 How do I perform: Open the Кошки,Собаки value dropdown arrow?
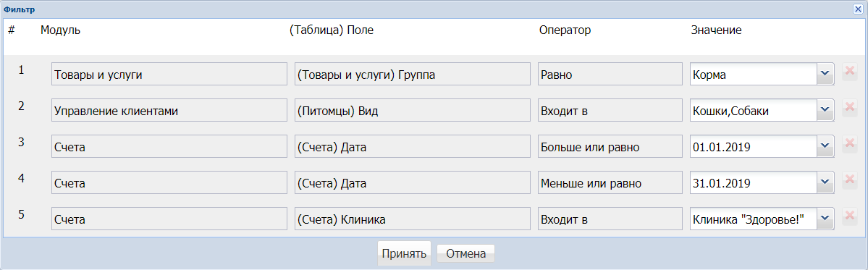(825, 110)
